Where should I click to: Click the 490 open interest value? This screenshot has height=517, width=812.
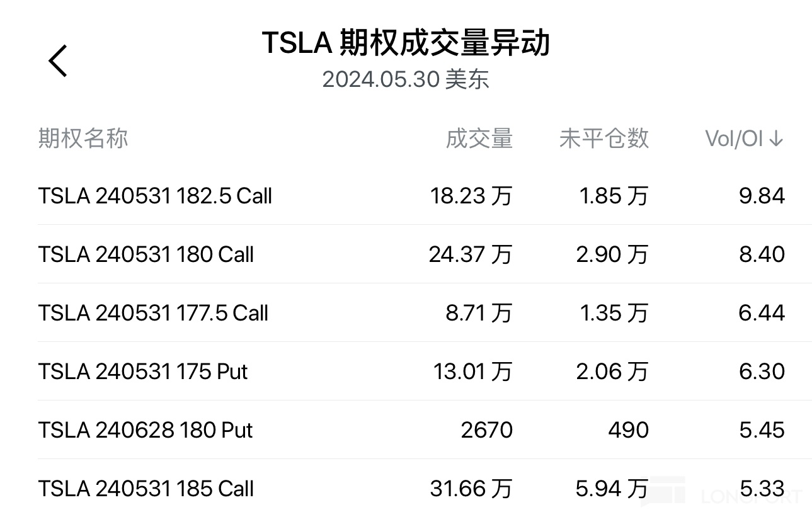[628, 430]
